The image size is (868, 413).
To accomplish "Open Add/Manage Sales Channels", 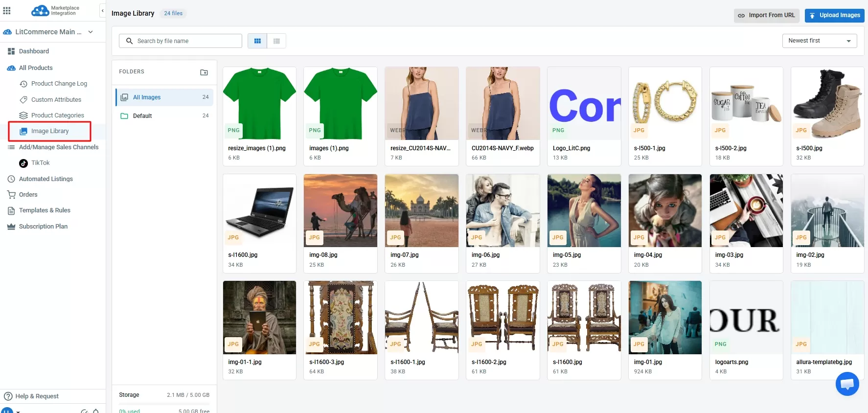I will click(x=58, y=147).
